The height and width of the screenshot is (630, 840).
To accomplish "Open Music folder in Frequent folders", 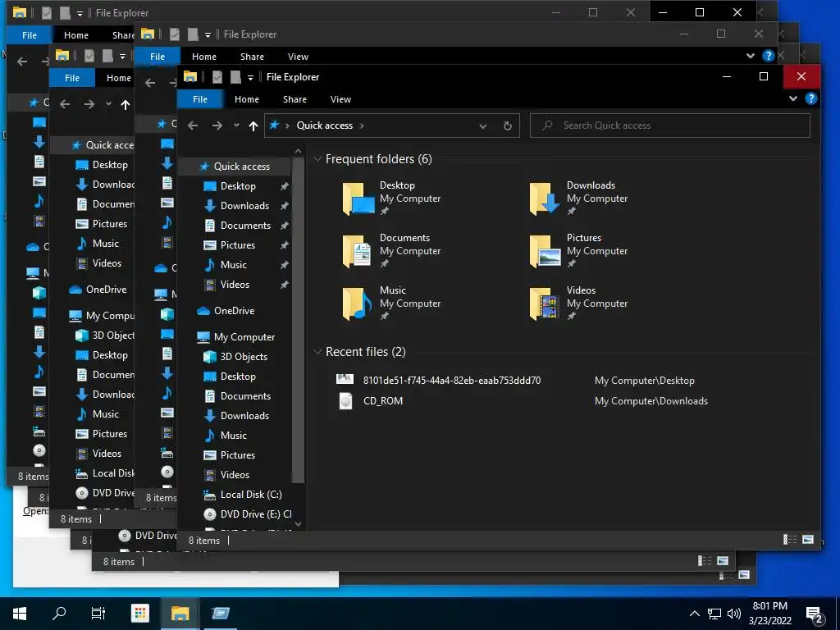I will click(x=392, y=303).
